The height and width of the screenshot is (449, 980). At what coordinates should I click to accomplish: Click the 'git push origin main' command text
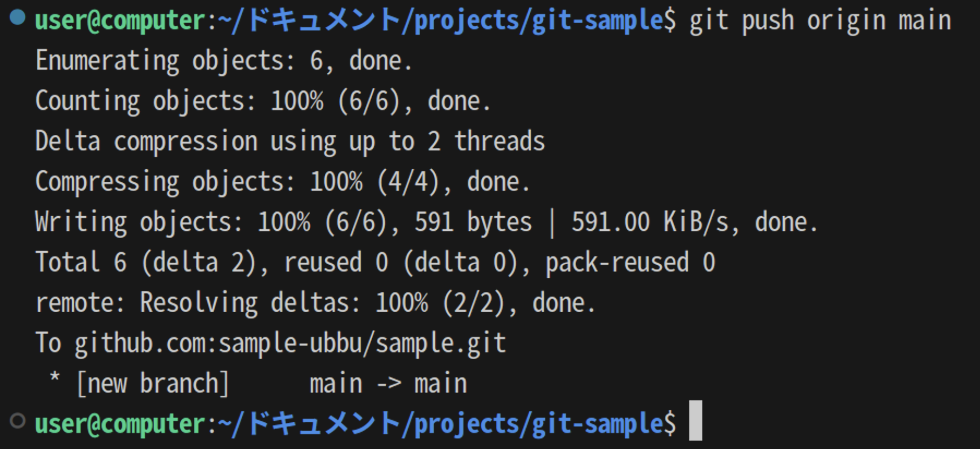pos(820,21)
